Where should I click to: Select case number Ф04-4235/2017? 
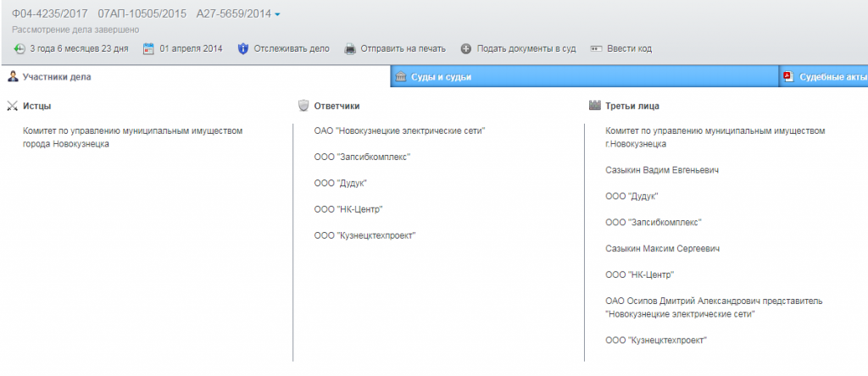tap(50, 14)
